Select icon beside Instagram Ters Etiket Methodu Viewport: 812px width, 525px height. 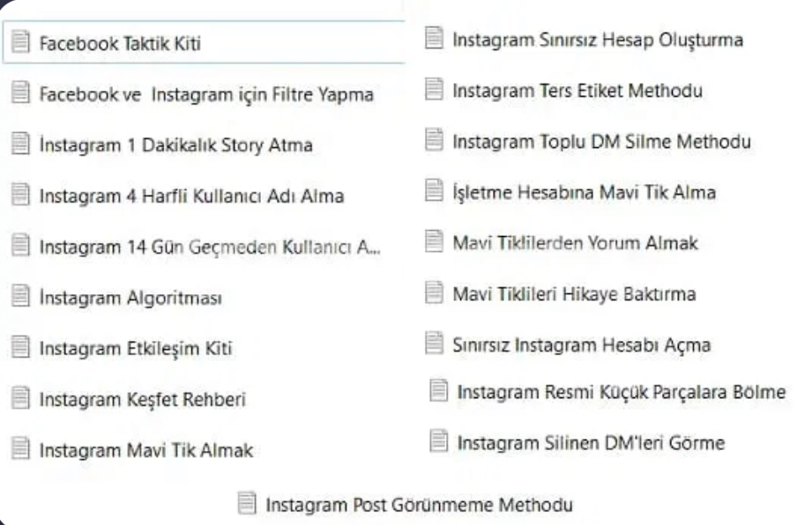[434, 90]
